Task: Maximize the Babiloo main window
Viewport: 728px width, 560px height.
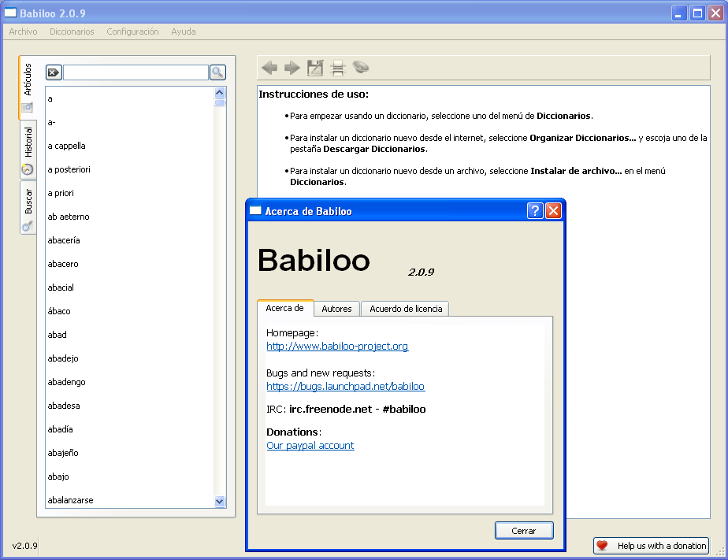Action: coord(697,13)
